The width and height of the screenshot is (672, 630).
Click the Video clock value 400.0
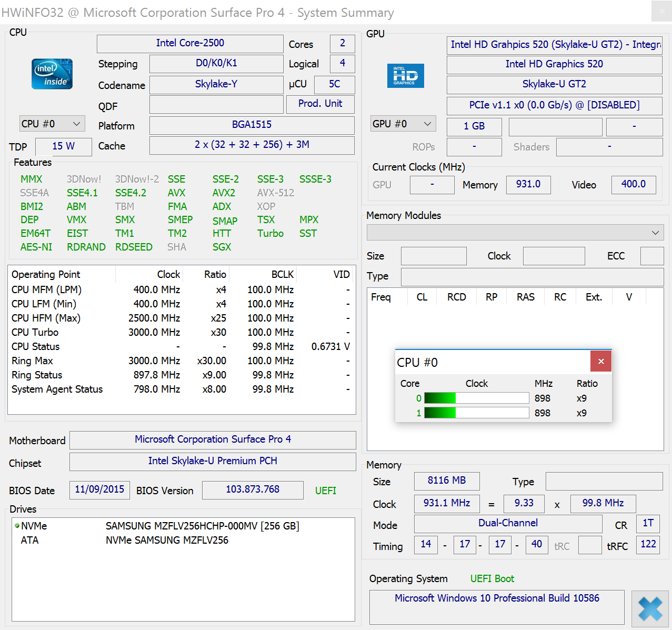pyautogui.click(x=634, y=185)
